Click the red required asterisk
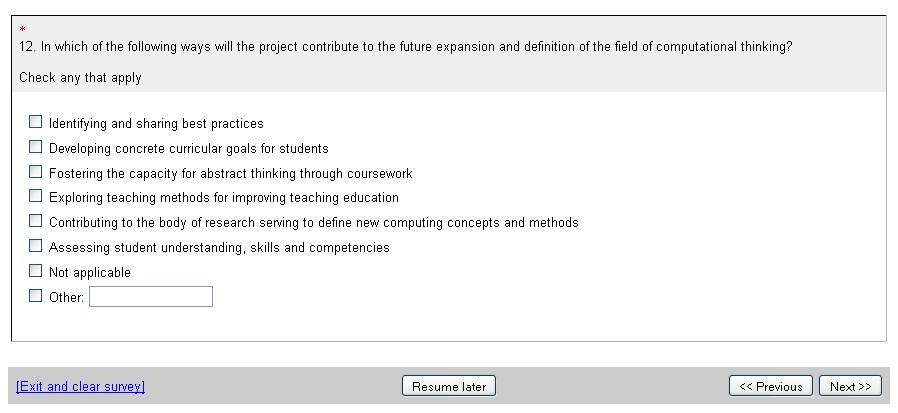The image size is (898, 413). pyautogui.click(x=22, y=30)
